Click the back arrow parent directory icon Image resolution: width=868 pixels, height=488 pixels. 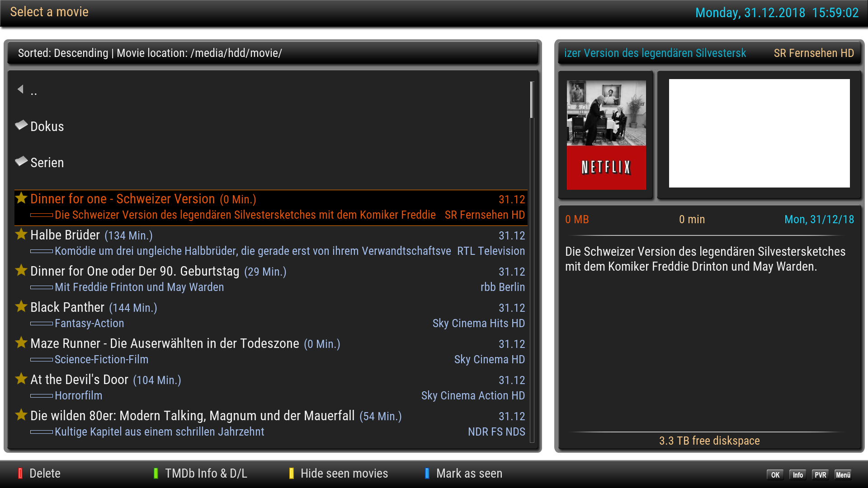(x=20, y=89)
